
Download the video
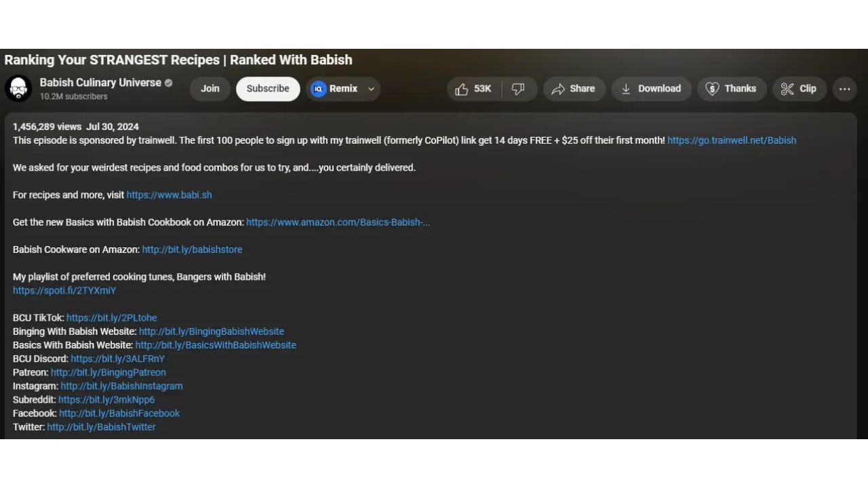pos(651,89)
